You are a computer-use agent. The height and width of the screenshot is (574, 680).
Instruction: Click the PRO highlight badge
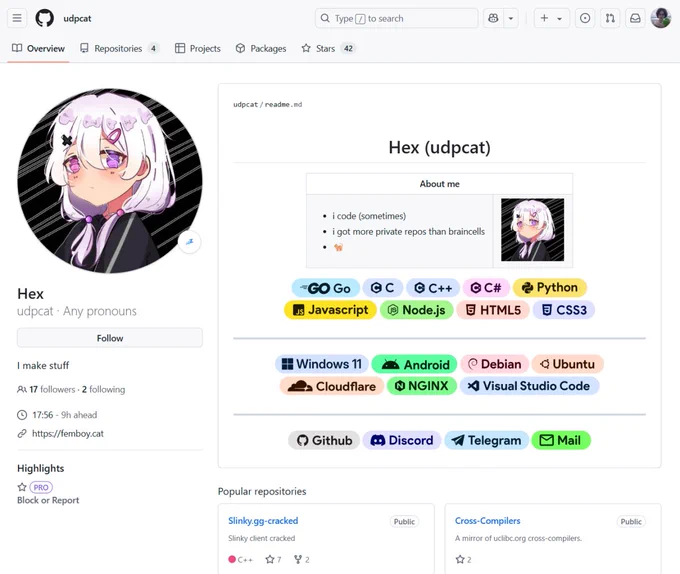pos(41,487)
